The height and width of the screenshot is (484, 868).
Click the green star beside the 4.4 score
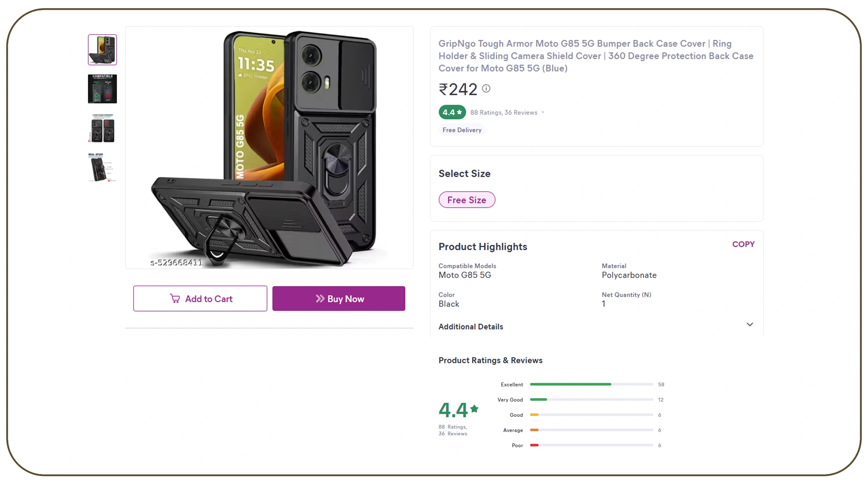[474, 409]
